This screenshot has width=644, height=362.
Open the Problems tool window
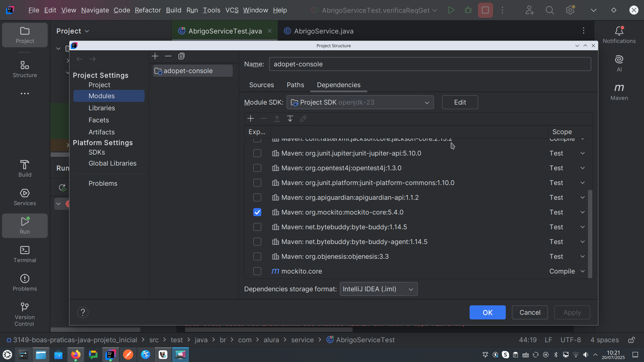[x=25, y=283]
